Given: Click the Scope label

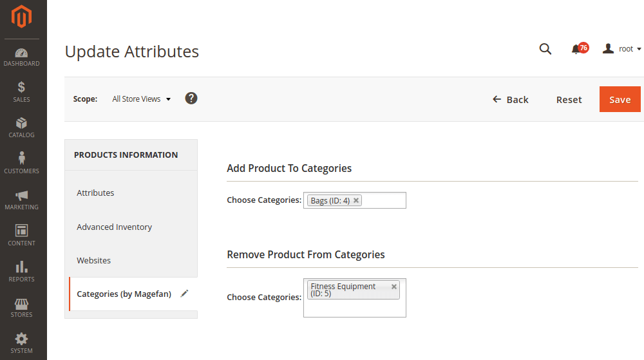Looking at the screenshot, I should pos(85,99).
